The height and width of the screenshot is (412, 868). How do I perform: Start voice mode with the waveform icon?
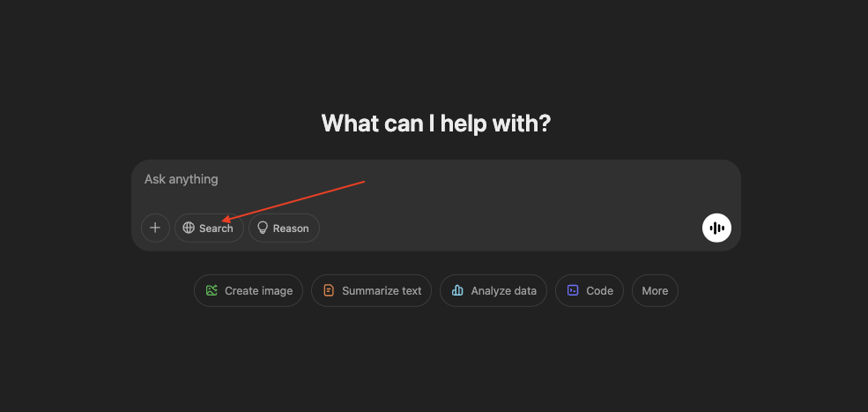716,228
